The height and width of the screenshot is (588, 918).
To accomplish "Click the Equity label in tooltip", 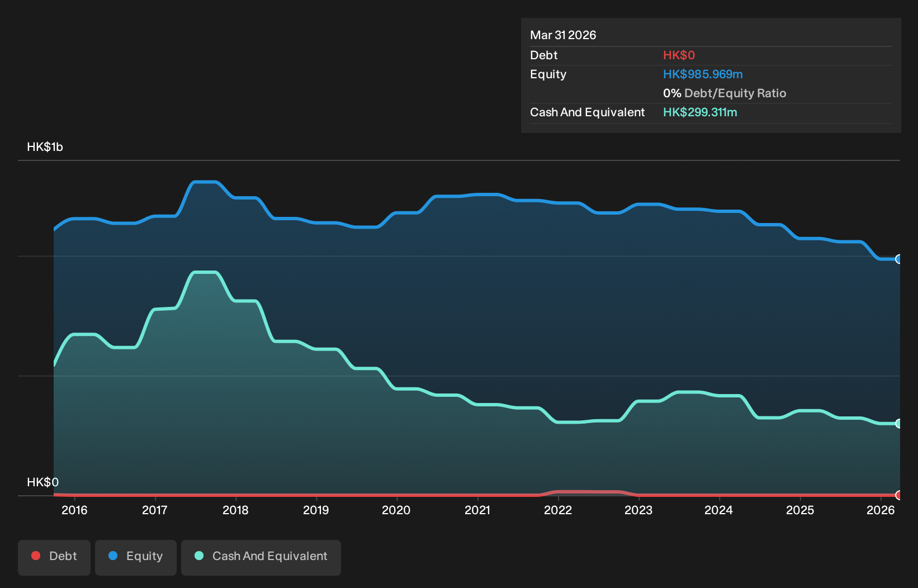I will tap(548, 74).
